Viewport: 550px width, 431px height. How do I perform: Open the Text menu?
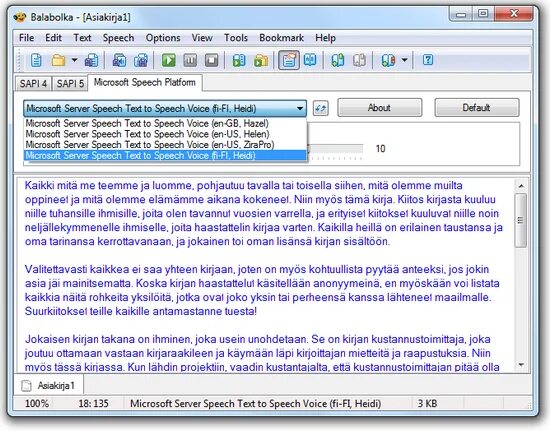click(x=82, y=38)
